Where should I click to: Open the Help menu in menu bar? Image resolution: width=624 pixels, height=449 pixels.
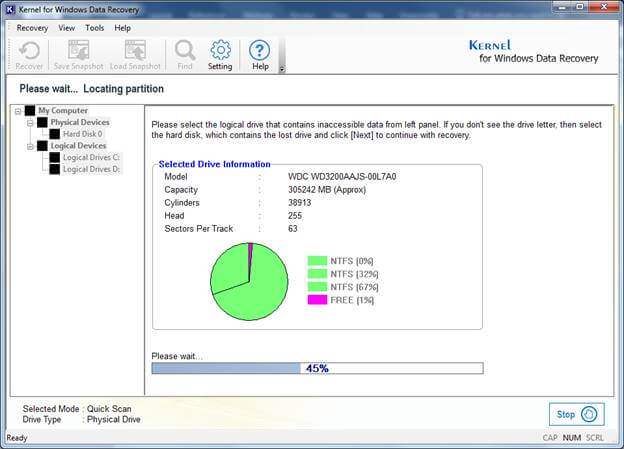tap(123, 28)
